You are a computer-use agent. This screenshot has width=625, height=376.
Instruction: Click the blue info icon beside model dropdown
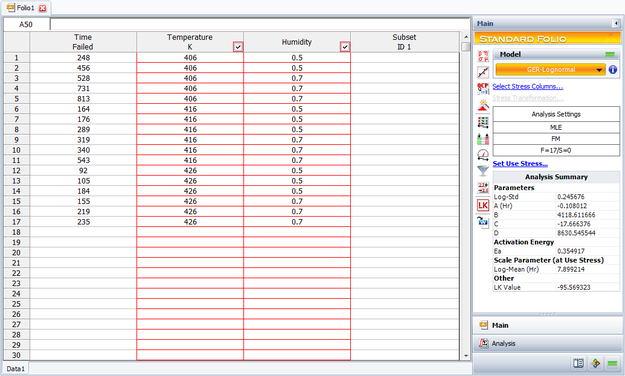point(613,70)
